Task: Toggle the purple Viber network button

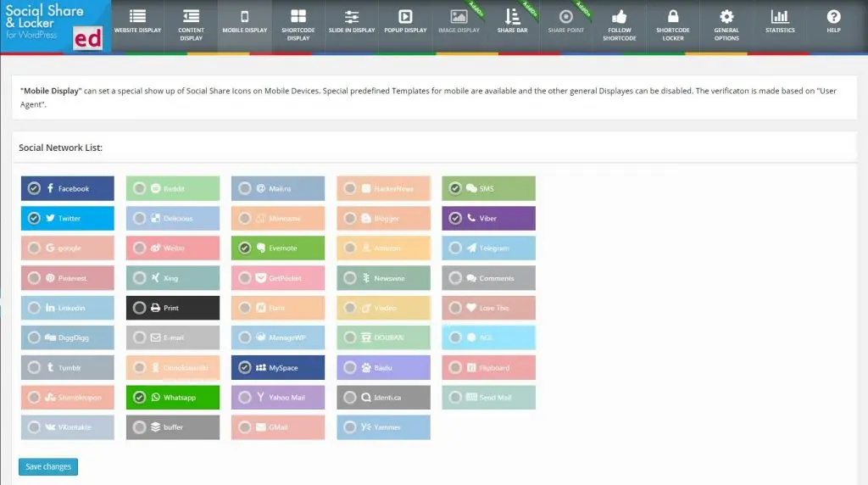Action: tap(489, 218)
